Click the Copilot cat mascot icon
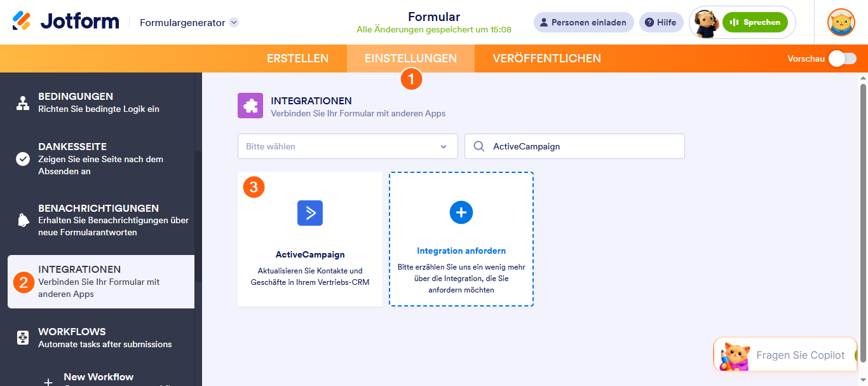The height and width of the screenshot is (386, 868). pyautogui.click(x=735, y=355)
